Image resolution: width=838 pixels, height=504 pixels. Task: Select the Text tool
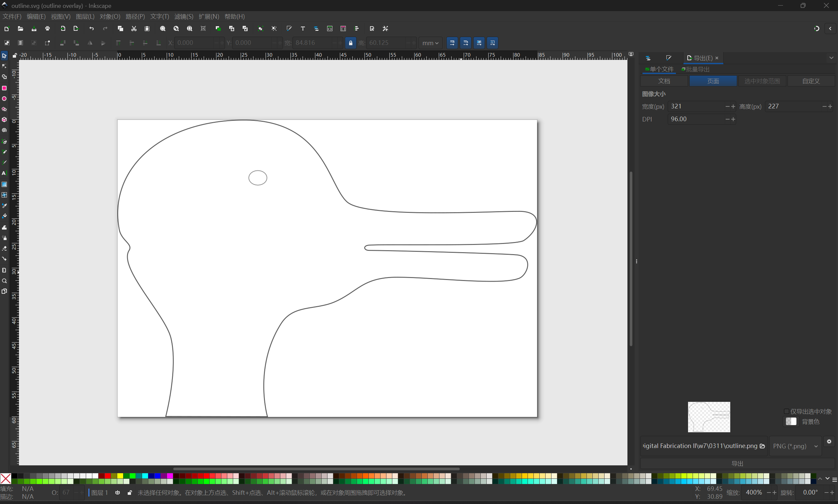pyautogui.click(x=4, y=173)
